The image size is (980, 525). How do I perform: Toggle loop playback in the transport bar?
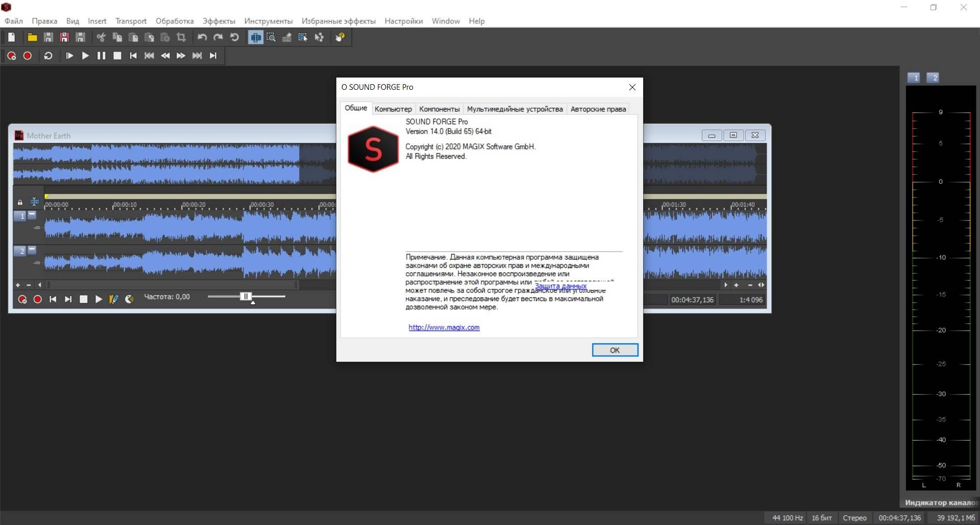coord(48,56)
